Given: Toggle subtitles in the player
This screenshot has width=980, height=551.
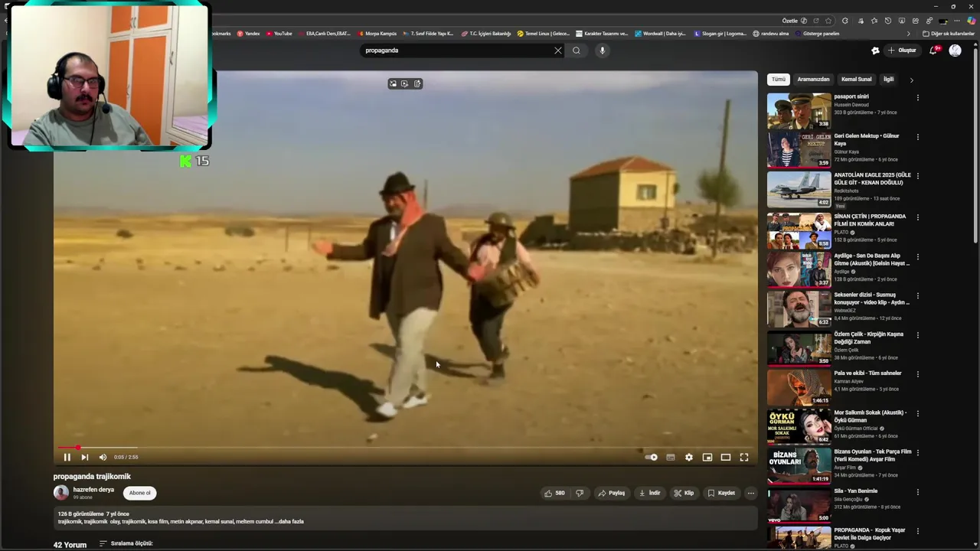Looking at the screenshot, I should tap(670, 457).
